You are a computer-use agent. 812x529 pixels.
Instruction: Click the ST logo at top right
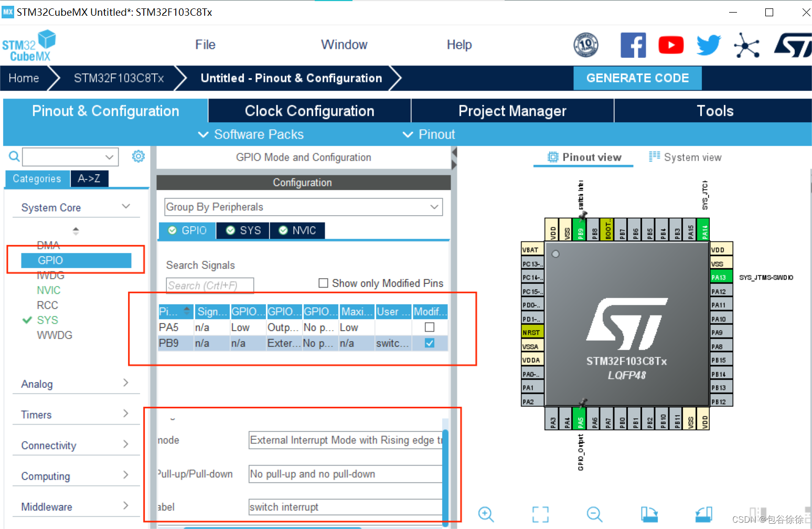click(793, 45)
